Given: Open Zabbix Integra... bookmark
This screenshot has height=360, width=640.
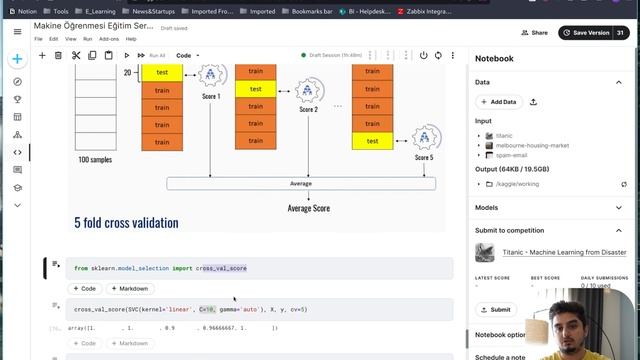Looking at the screenshot, I should tap(424, 11).
